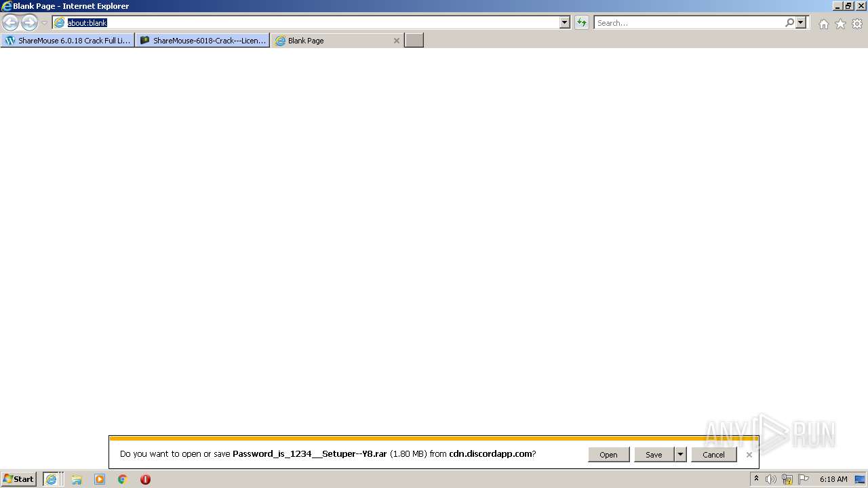Click the network tray icon
The height and width of the screenshot is (488, 868).
[x=787, y=479]
